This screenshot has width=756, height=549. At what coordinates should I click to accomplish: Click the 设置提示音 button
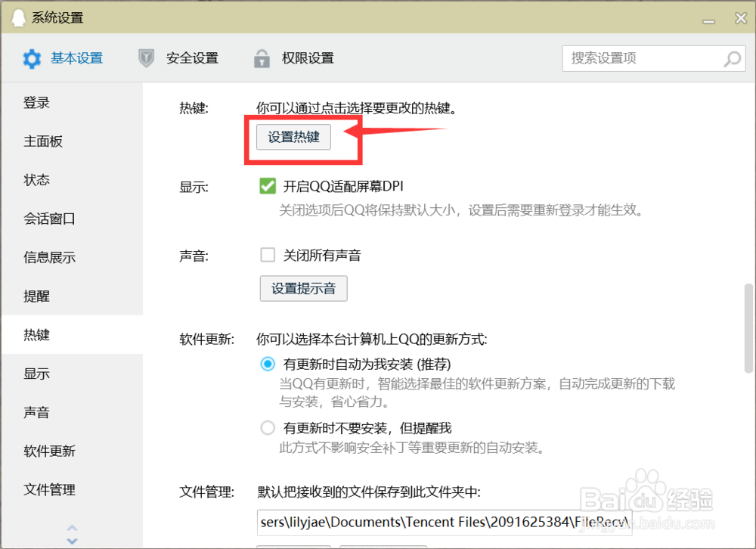(303, 289)
